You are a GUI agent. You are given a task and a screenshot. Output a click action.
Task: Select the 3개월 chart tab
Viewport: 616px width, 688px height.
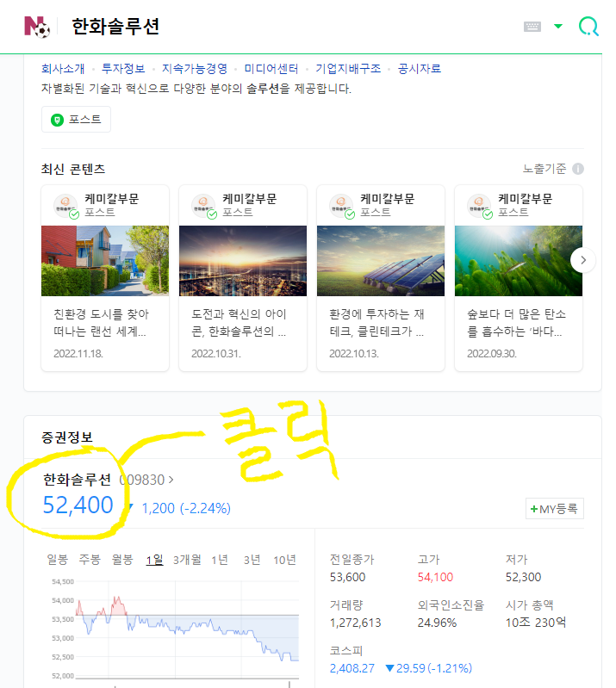pos(187,560)
